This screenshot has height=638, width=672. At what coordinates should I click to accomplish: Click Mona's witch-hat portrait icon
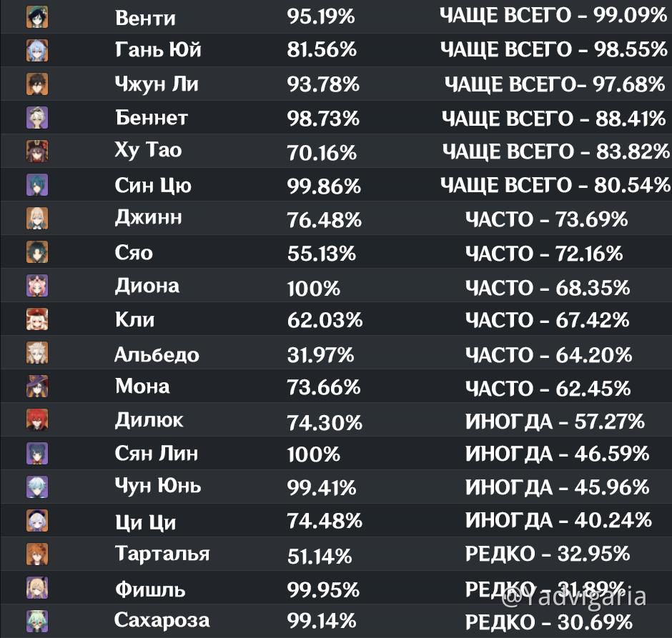[37, 387]
